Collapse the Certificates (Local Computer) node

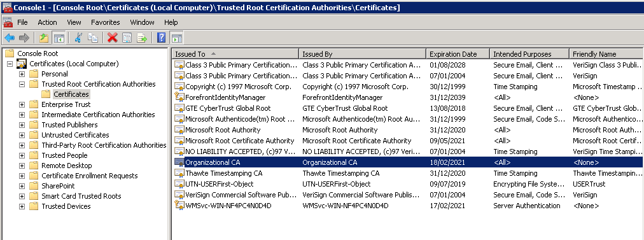pyautogui.click(x=10, y=64)
